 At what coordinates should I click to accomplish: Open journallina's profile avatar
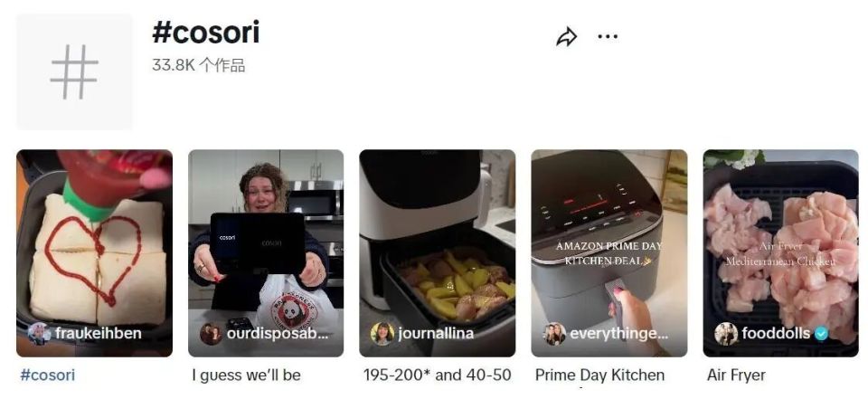[382, 334]
